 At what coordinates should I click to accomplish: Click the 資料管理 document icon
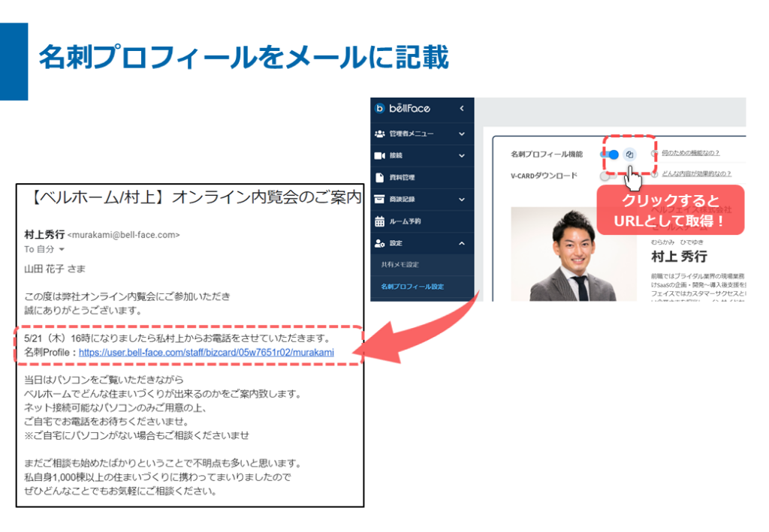pyautogui.click(x=379, y=177)
